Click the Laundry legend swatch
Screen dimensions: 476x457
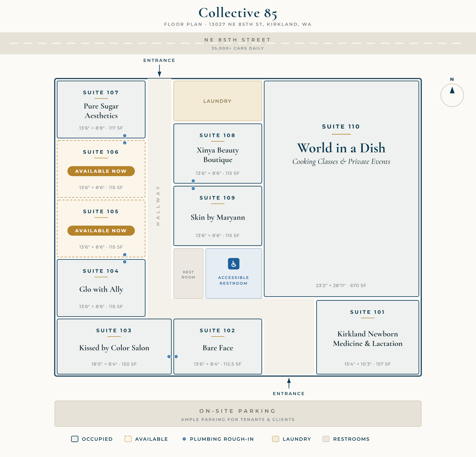[x=276, y=439]
